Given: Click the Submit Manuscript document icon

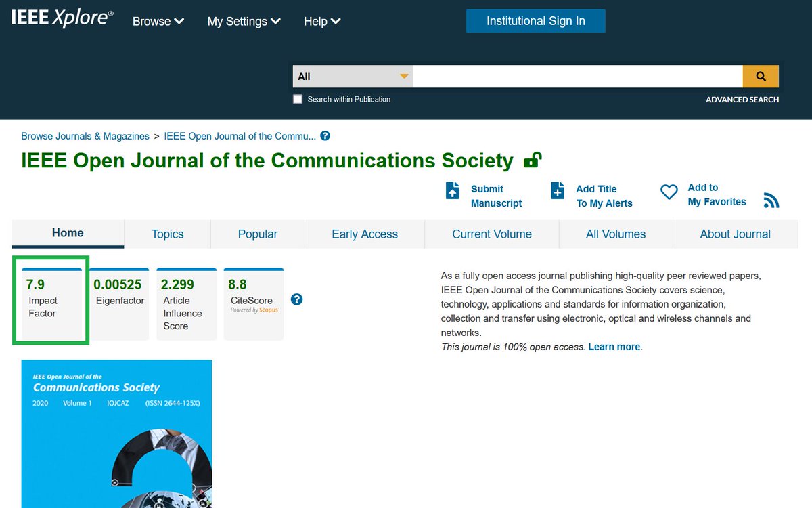Looking at the screenshot, I should pyautogui.click(x=453, y=190).
